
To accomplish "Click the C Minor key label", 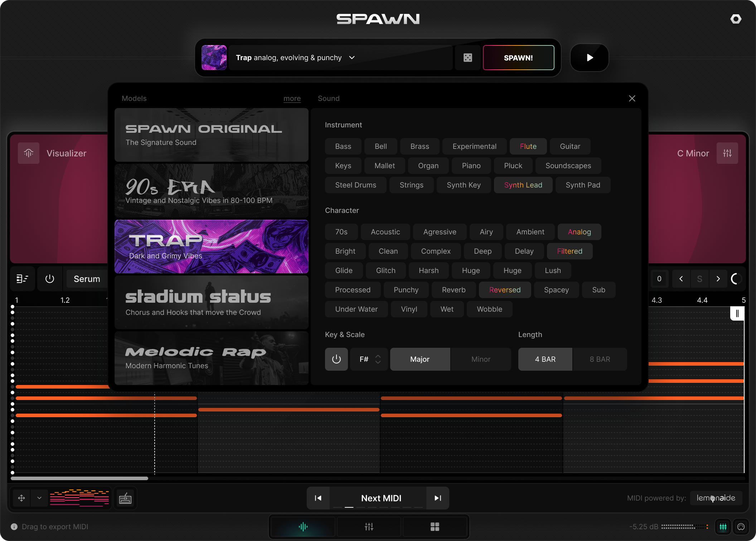I will tap(693, 153).
